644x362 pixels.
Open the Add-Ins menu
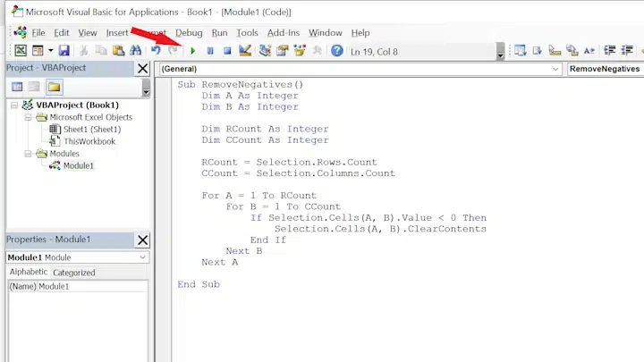[x=284, y=33]
